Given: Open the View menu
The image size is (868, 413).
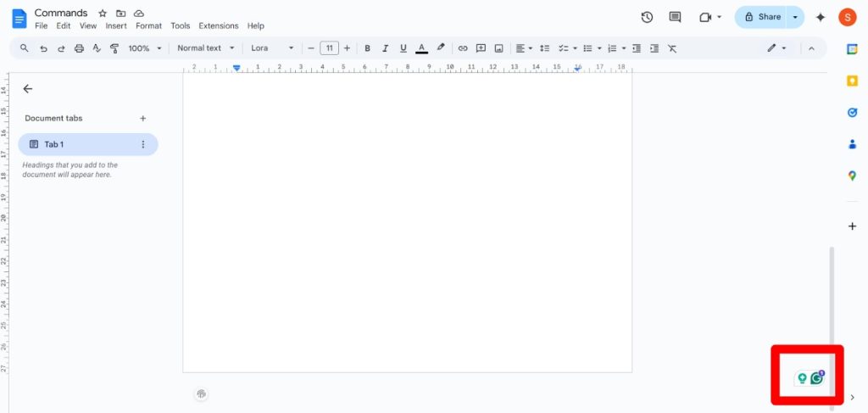Looking at the screenshot, I should click(x=88, y=26).
